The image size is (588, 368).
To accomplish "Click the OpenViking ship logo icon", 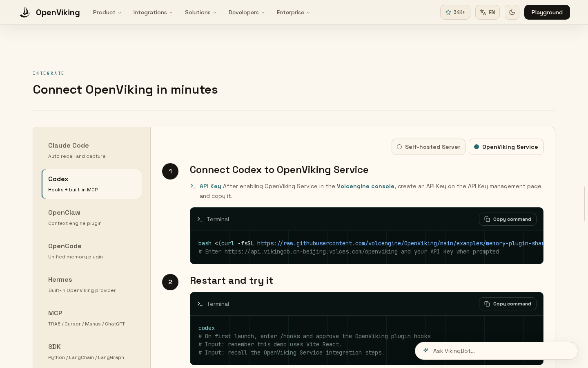I will point(24,12).
